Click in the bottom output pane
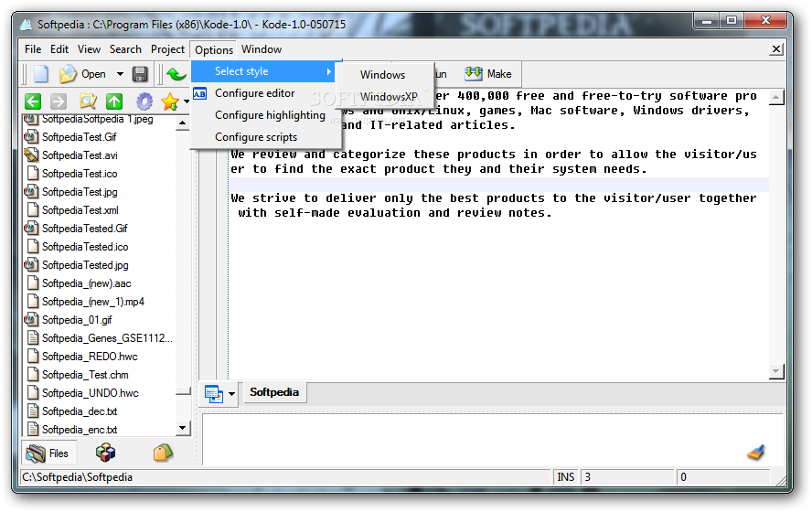This screenshot has height=512, width=812. 492,440
